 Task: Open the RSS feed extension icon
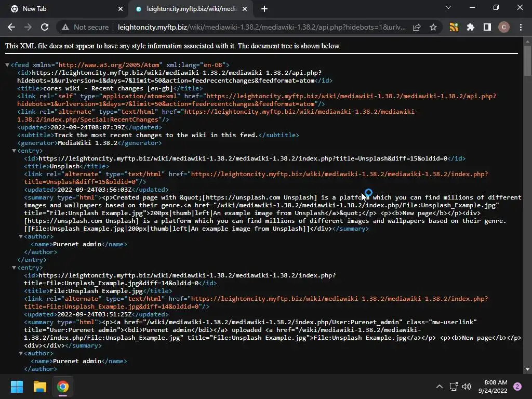pyautogui.click(x=454, y=27)
